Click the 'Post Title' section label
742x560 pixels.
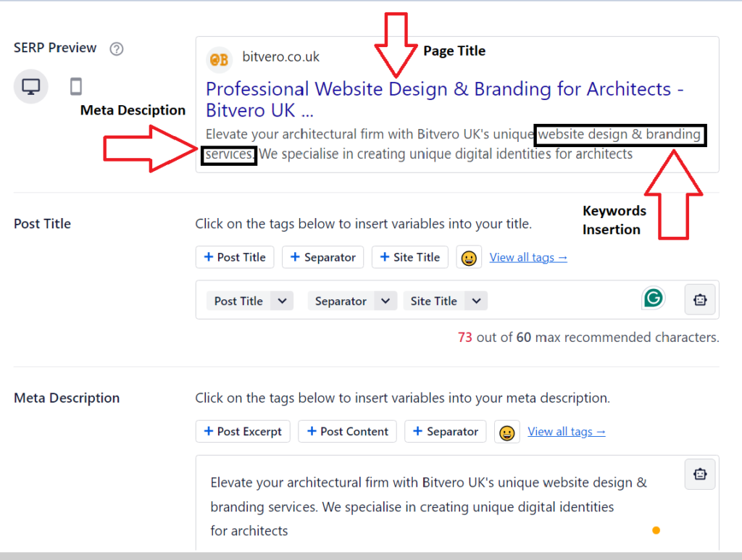click(x=43, y=224)
